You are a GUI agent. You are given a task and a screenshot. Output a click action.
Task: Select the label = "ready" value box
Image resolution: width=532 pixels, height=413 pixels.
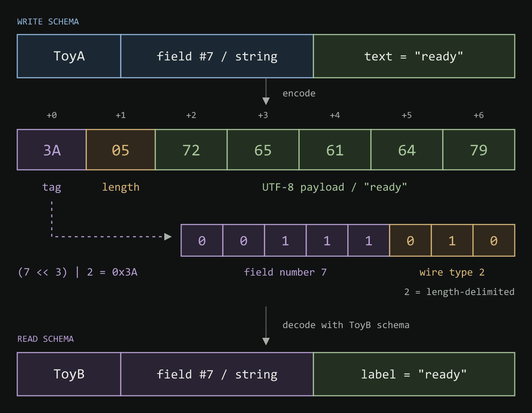pyautogui.click(x=414, y=374)
